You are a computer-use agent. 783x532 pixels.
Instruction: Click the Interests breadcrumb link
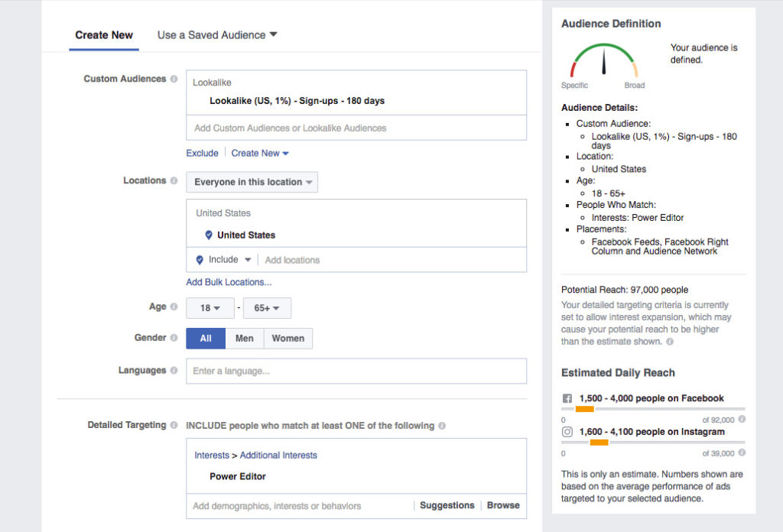coord(212,455)
